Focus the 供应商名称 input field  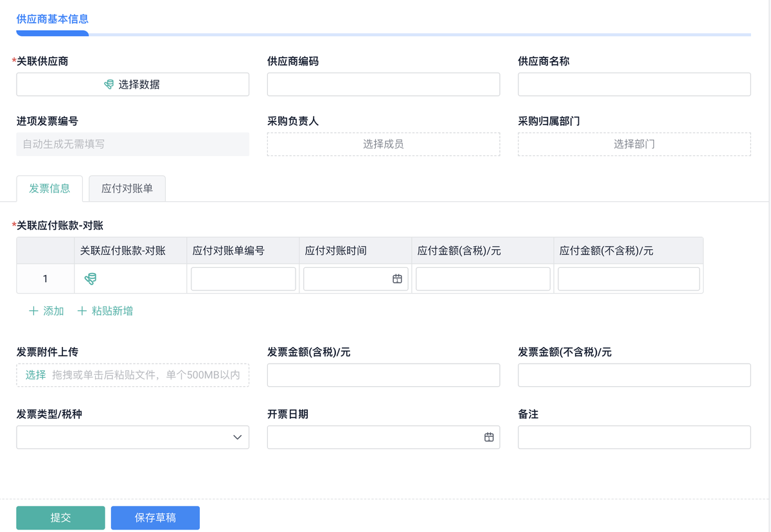[x=634, y=84]
